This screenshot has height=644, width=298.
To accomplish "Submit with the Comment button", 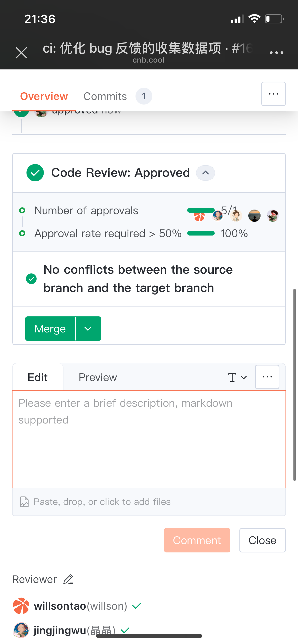I will pyautogui.click(x=197, y=540).
